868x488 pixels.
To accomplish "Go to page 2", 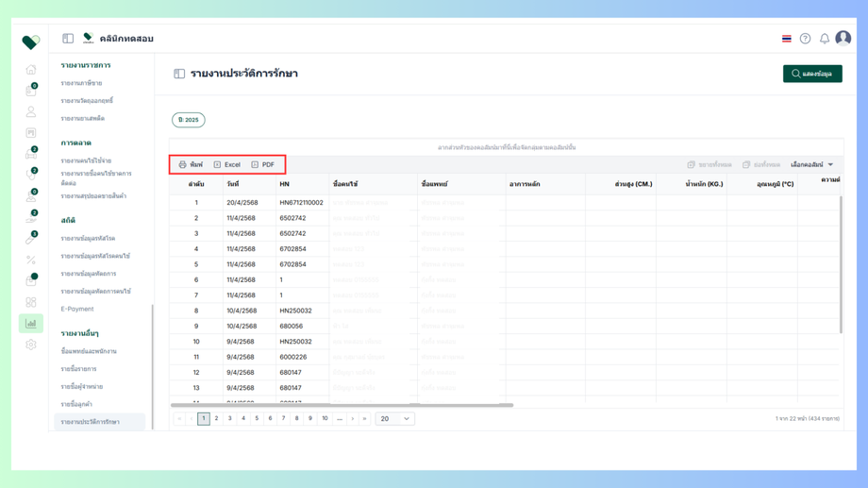I will click(x=216, y=419).
